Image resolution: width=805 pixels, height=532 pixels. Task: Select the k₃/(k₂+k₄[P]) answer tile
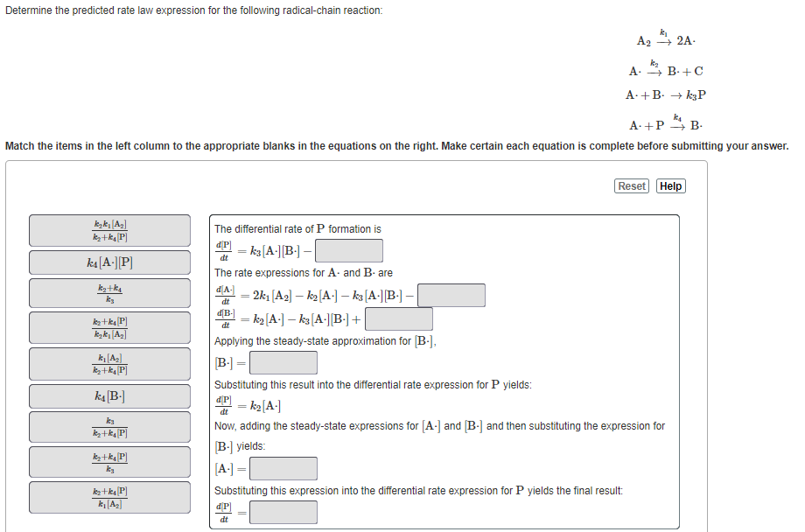(109, 427)
